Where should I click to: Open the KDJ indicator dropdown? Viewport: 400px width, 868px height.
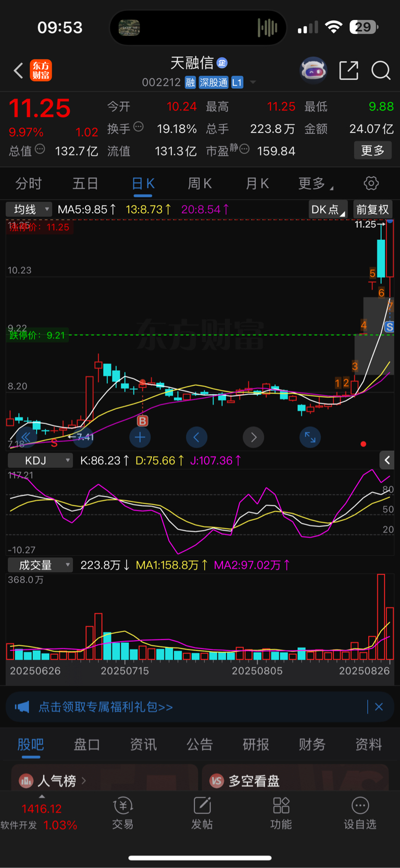[x=40, y=460]
